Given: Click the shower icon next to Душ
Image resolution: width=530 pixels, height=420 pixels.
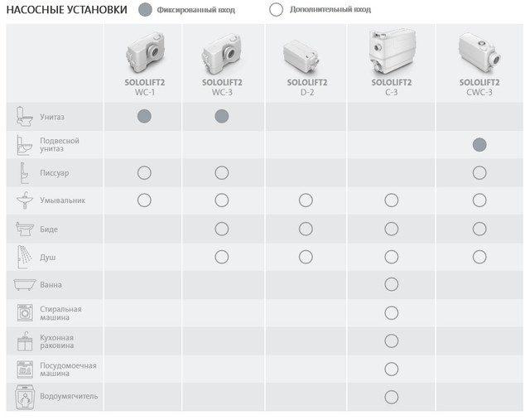Looking at the screenshot, I should pyautogui.click(x=25, y=257).
